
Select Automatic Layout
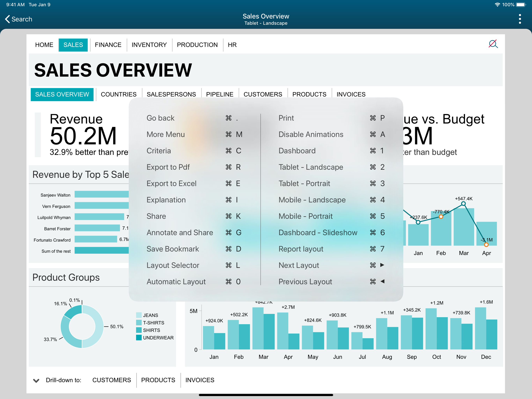pos(194,282)
